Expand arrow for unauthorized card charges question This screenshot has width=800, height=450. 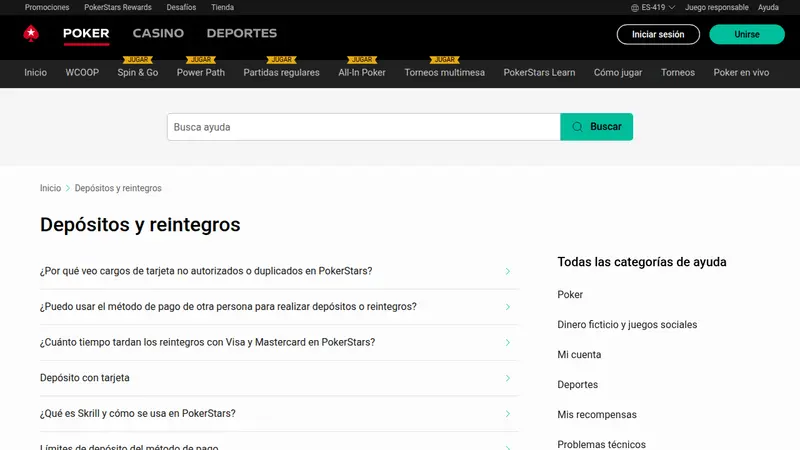tap(508, 271)
